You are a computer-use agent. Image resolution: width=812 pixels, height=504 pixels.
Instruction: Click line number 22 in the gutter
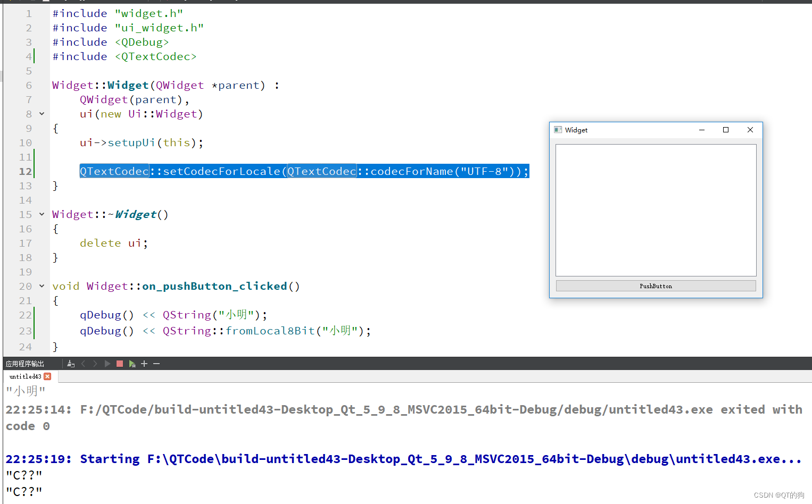pos(25,315)
